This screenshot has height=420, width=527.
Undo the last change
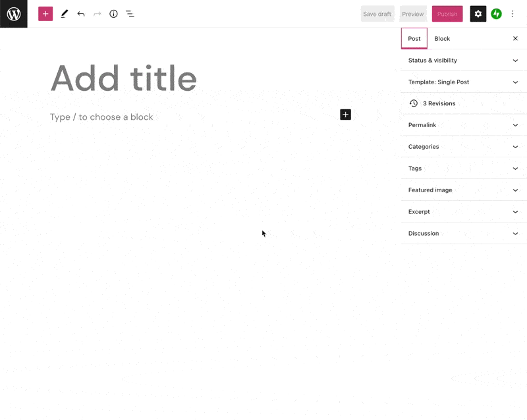tap(80, 14)
